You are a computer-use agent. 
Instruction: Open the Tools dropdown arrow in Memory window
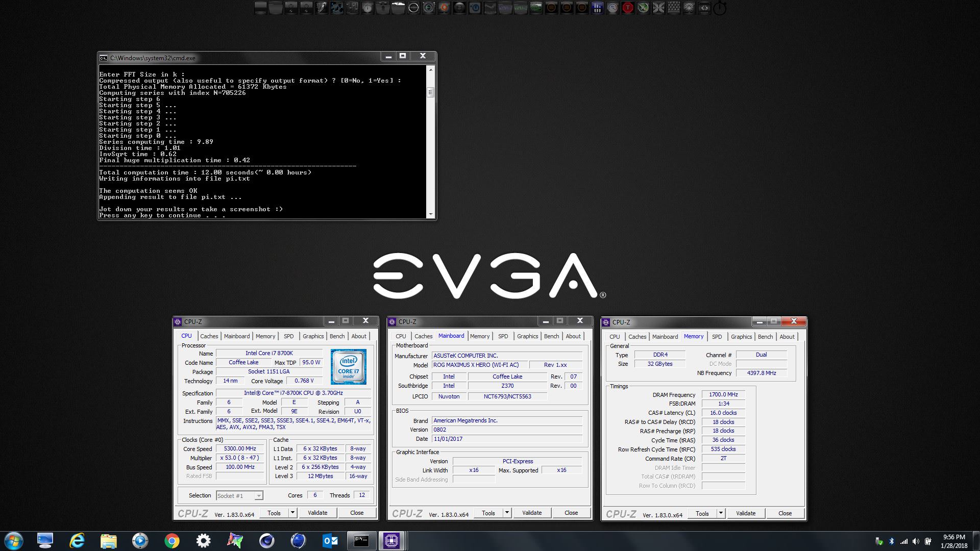click(721, 513)
